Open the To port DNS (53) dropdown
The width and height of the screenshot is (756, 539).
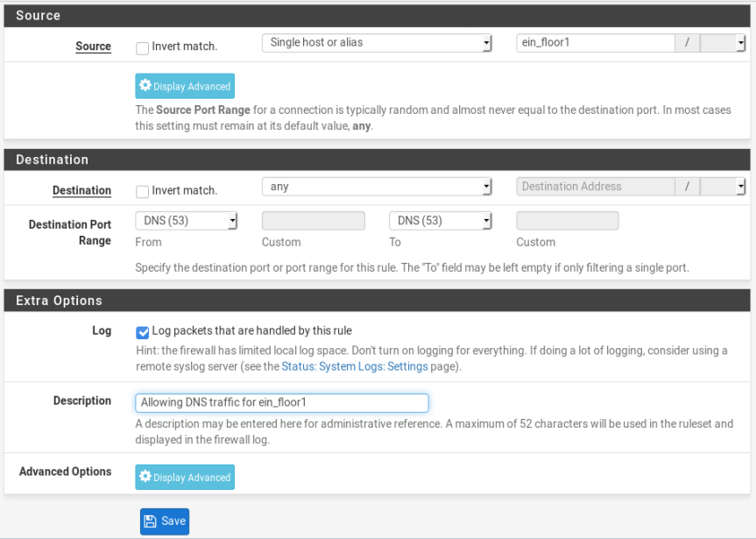440,221
